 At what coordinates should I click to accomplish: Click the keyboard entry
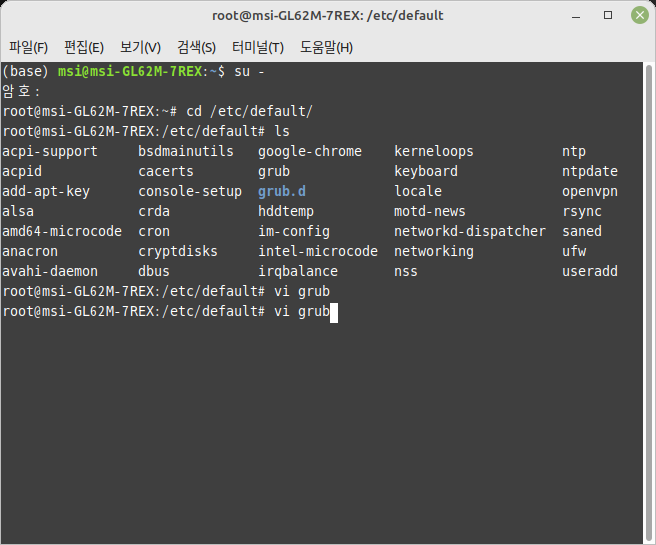tap(426, 171)
